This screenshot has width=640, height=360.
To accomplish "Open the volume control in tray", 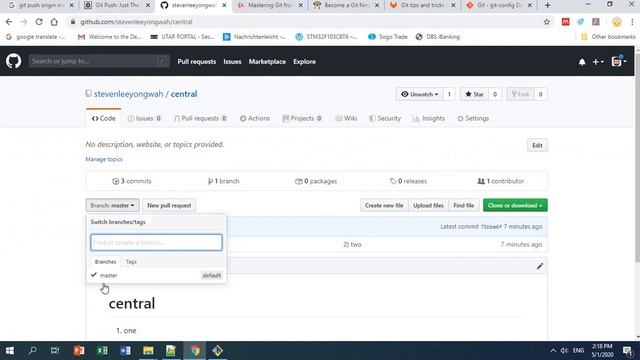I will 564,351.
